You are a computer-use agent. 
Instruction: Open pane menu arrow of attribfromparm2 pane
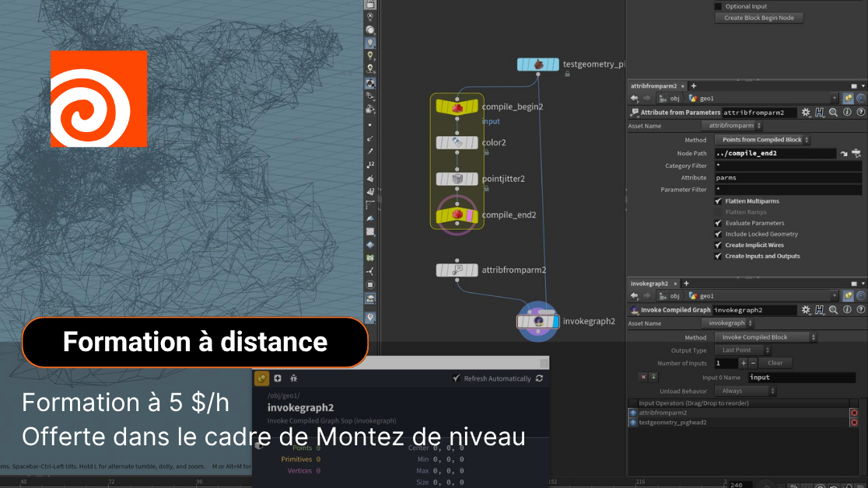coord(863,86)
